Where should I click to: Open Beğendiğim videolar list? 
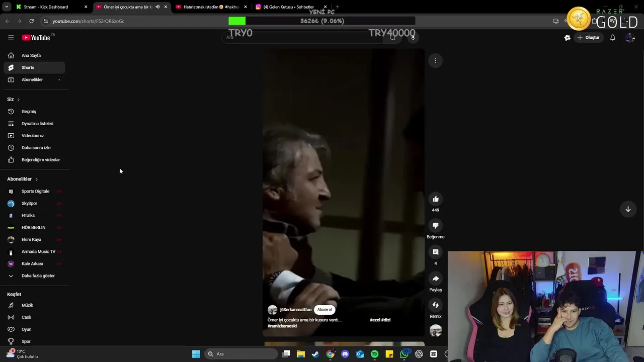click(x=34, y=160)
